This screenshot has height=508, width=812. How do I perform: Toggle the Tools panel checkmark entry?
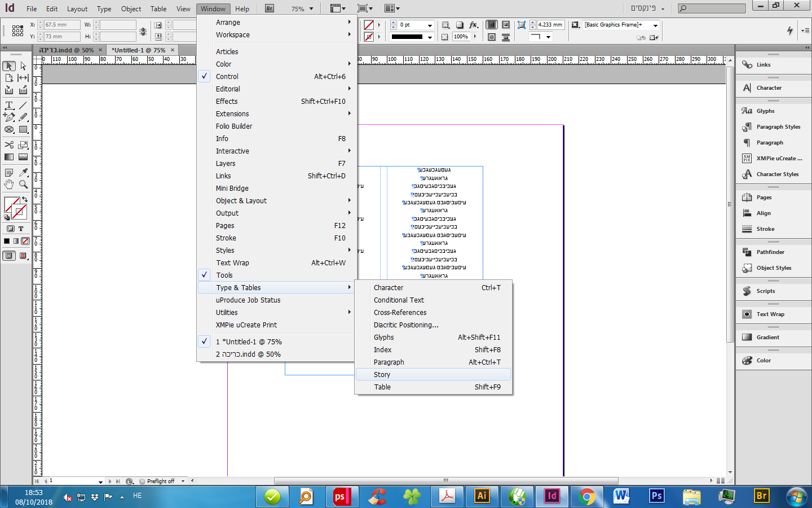(x=224, y=275)
